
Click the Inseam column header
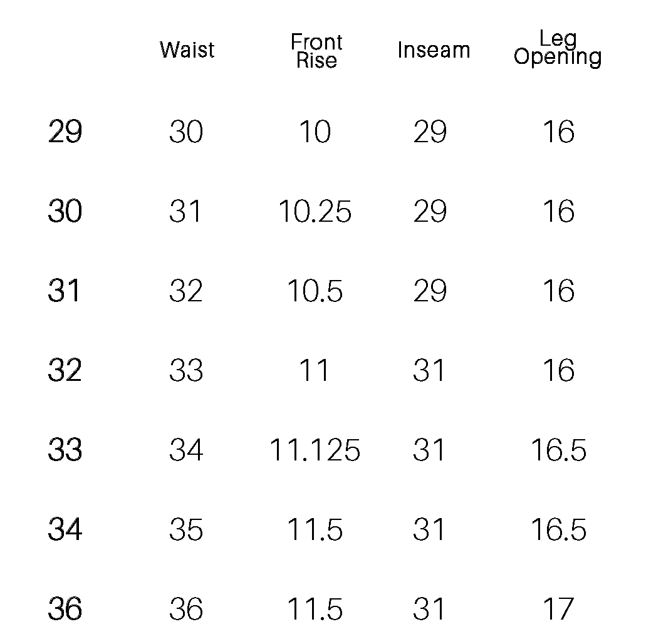pyautogui.click(x=434, y=50)
